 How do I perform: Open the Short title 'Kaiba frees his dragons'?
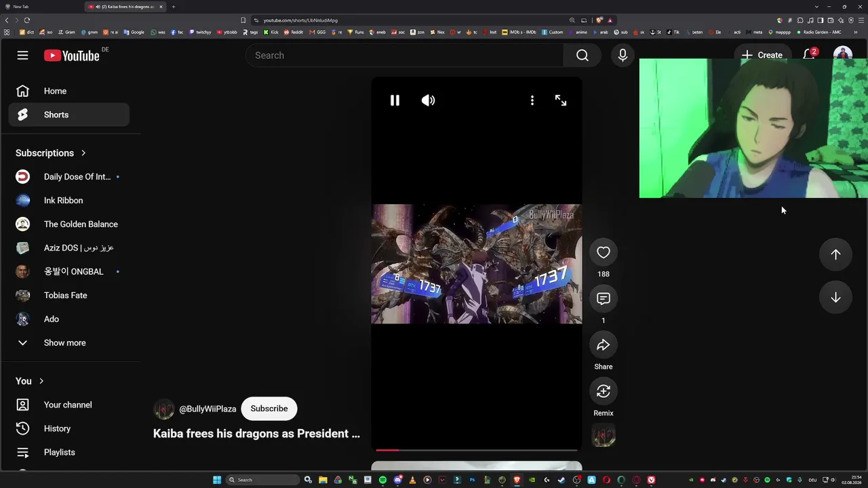point(256,434)
